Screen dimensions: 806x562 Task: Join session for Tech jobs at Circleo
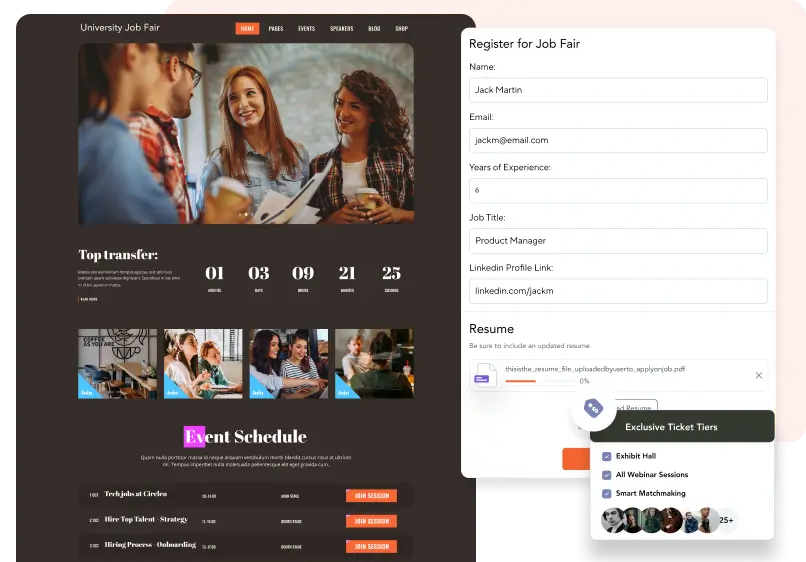(x=372, y=496)
